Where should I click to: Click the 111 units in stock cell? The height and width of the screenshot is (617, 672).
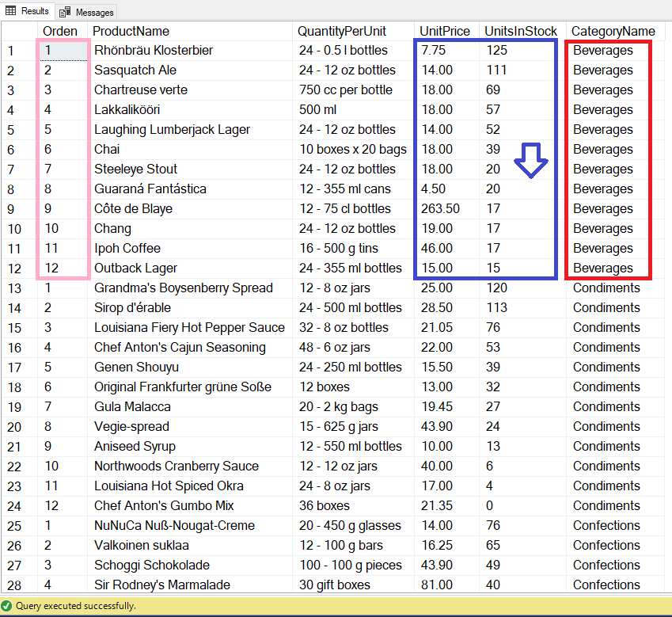(x=523, y=70)
